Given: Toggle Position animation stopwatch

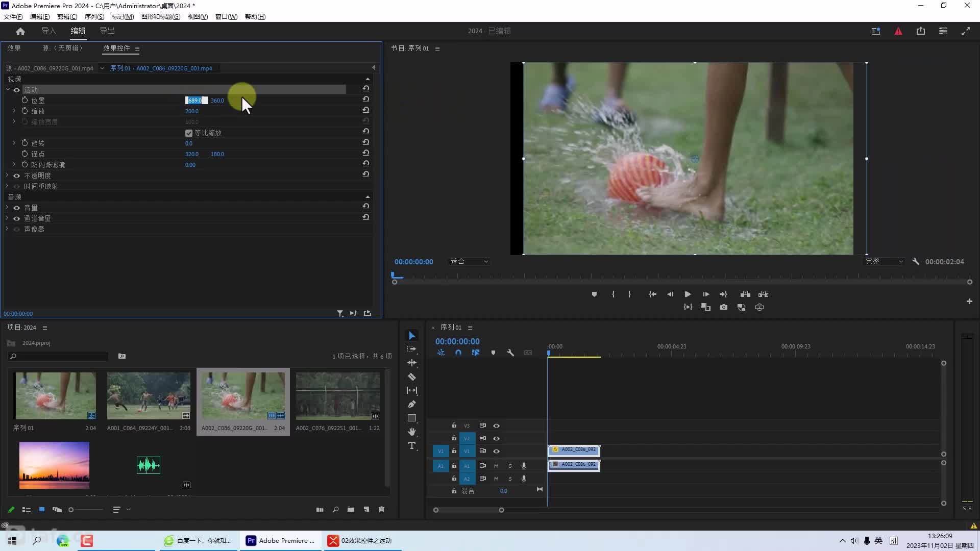Looking at the screenshot, I should 24,100.
